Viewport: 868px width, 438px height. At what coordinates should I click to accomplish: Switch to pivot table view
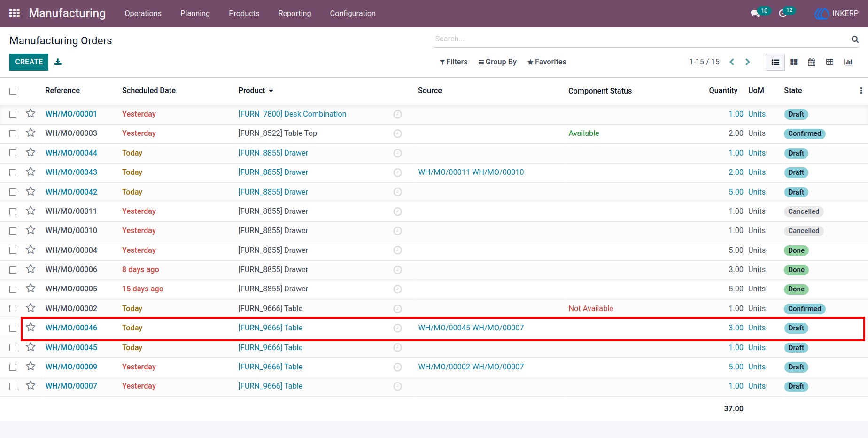830,62
